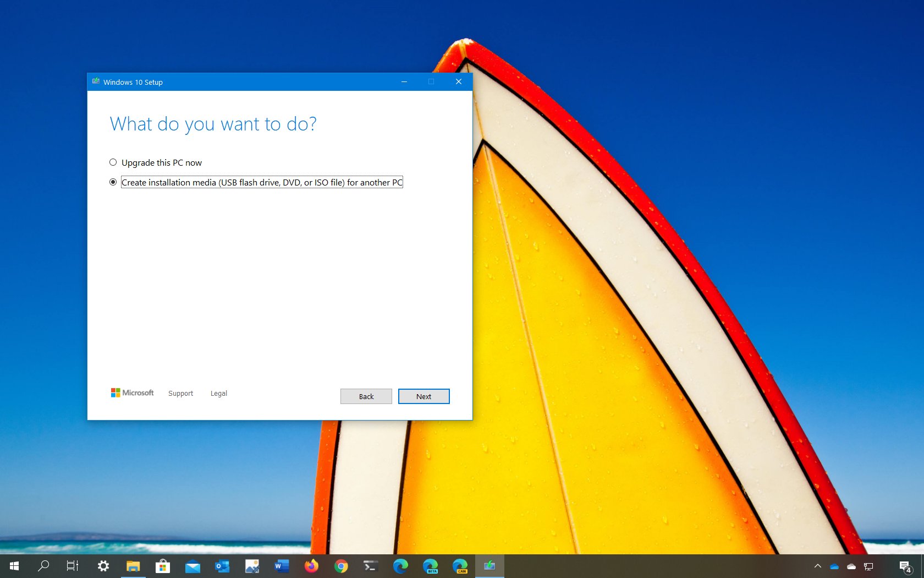
Task: Open Firefox from the taskbar
Action: pyautogui.click(x=311, y=566)
